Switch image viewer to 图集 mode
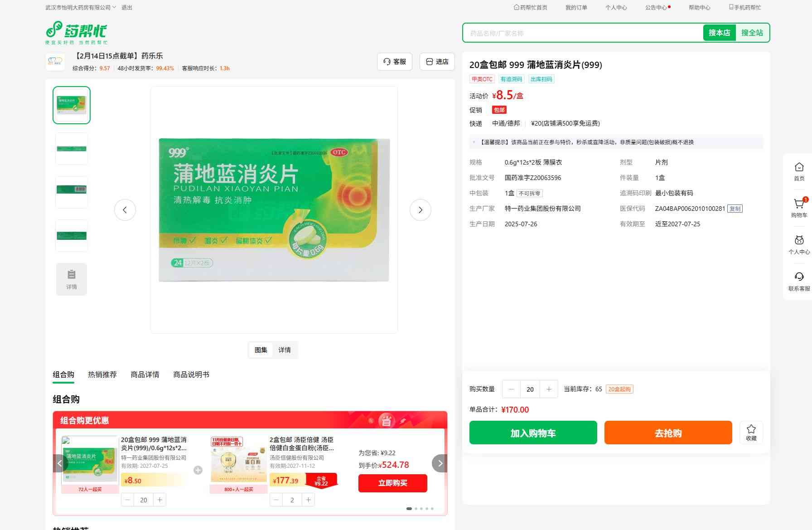Screen dimensions: 812x530 pos(261,350)
